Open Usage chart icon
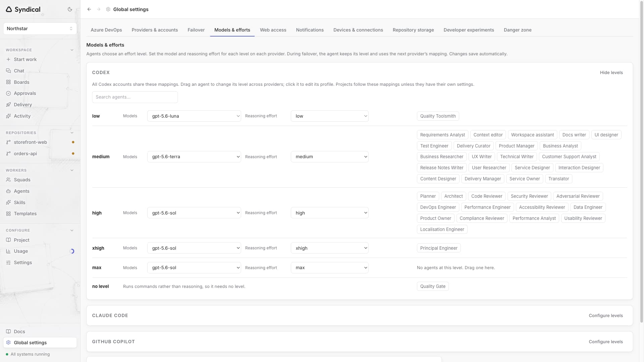The width and height of the screenshot is (644, 362). coord(8,251)
